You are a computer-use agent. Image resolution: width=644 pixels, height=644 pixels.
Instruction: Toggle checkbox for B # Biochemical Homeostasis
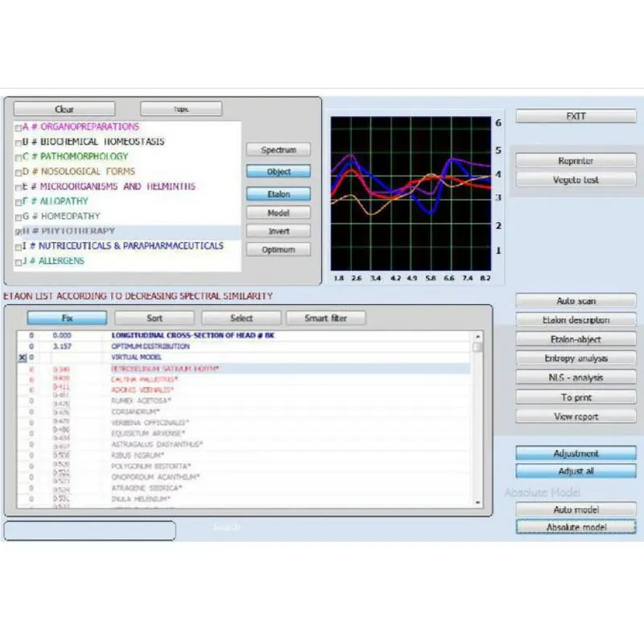pos(18,143)
